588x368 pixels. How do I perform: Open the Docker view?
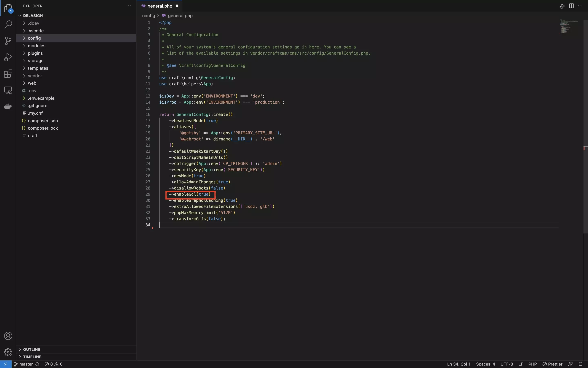(x=8, y=106)
